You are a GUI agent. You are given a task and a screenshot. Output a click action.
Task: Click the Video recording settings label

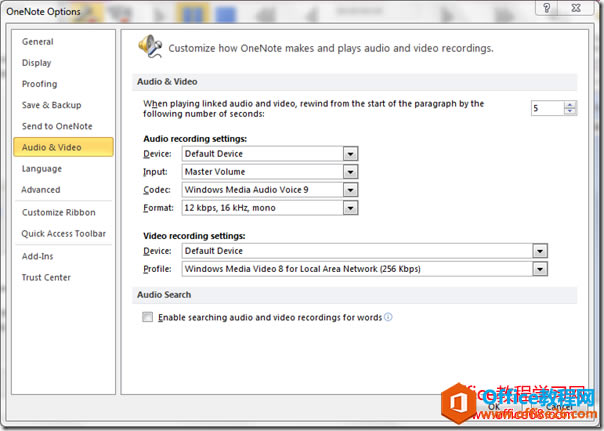pyautogui.click(x=194, y=236)
